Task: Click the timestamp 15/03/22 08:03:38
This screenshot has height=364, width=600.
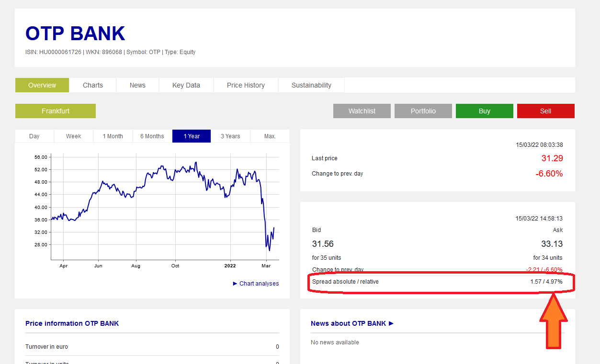Action: (539, 144)
